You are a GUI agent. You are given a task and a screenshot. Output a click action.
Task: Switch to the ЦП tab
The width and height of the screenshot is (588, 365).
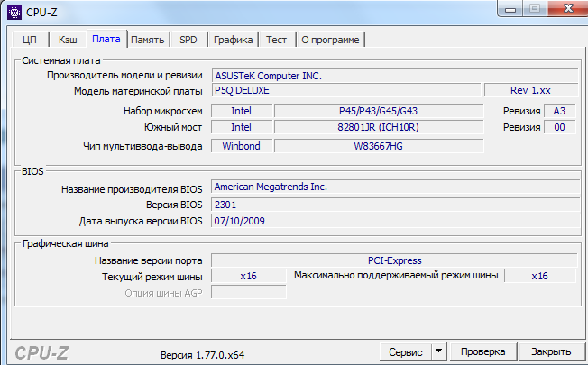point(30,40)
